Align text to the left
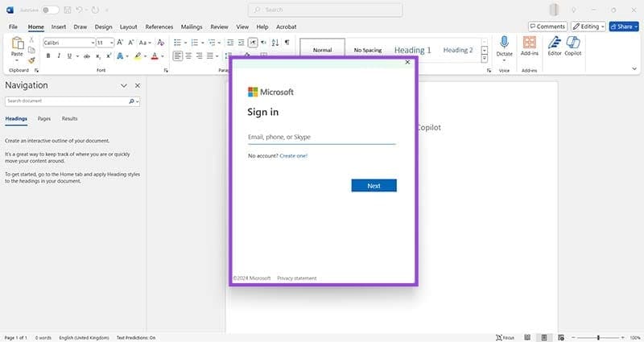Image resolution: width=644 pixels, height=342 pixels. pyautogui.click(x=177, y=56)
